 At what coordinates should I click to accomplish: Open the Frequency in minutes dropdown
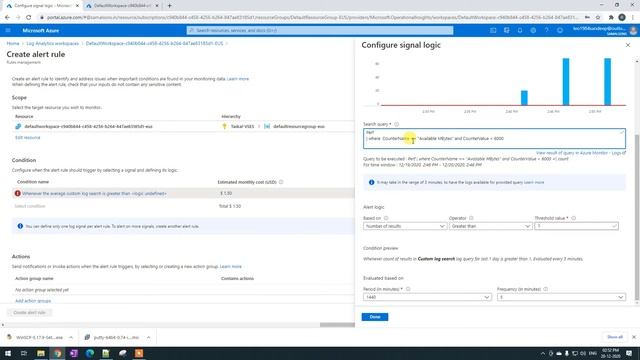tap(561, 297)
